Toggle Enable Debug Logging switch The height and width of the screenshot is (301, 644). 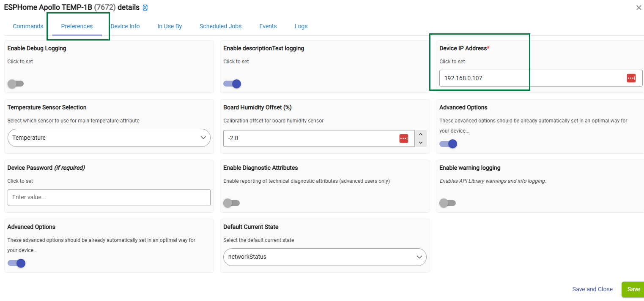[16, 84]
